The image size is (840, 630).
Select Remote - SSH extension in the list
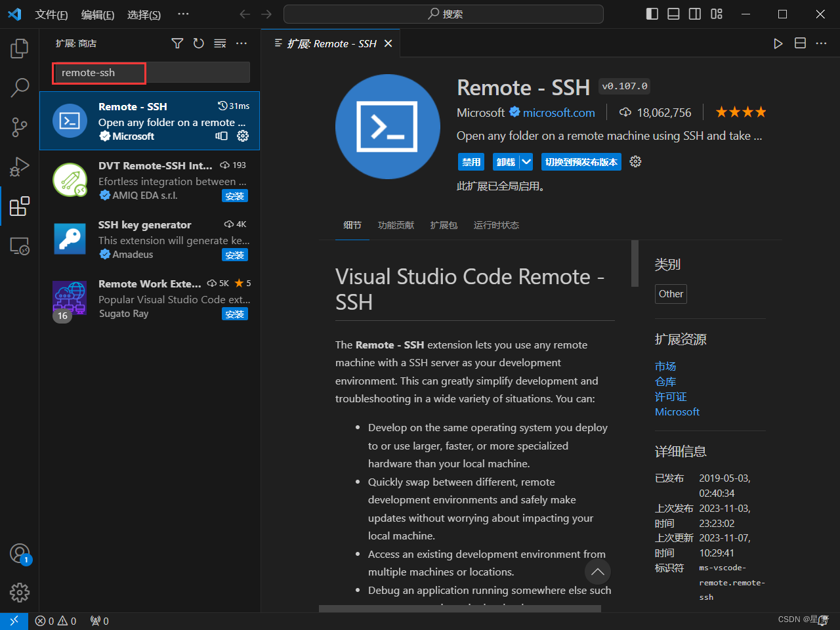click(150, 121)
